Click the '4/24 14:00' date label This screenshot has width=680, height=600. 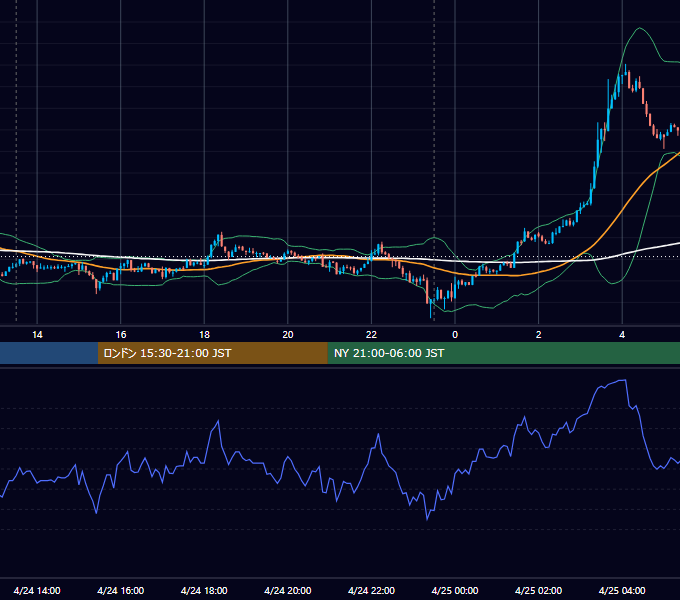click(x=37, y=590)
